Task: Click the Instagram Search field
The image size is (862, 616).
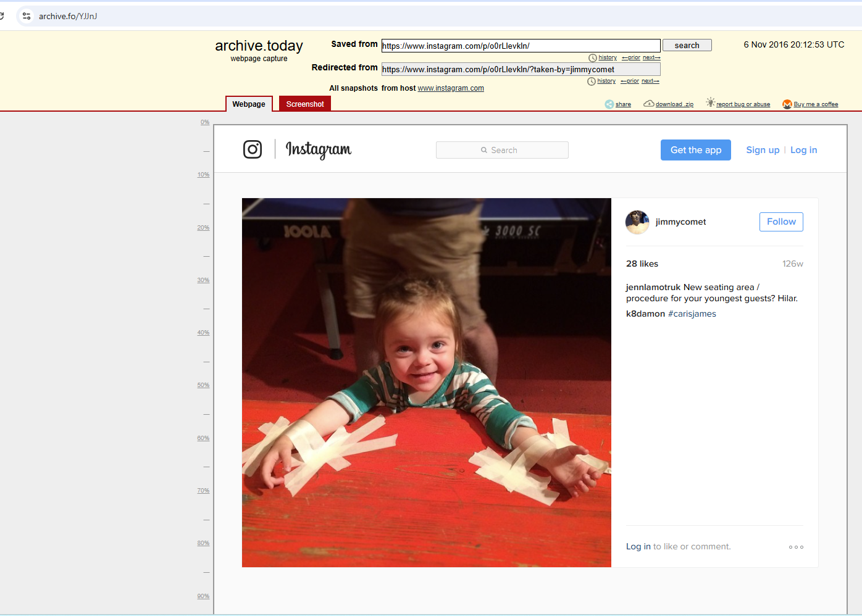Action: [x=502, y=150]
